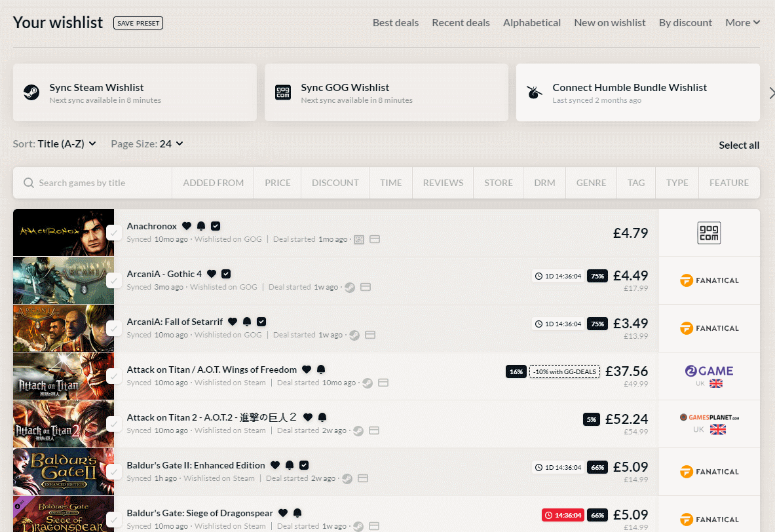Select the Attack on Titan Wings of Freedom row checkbox
Viewport: 775px width, 532px height.
[x=114, y=376]
